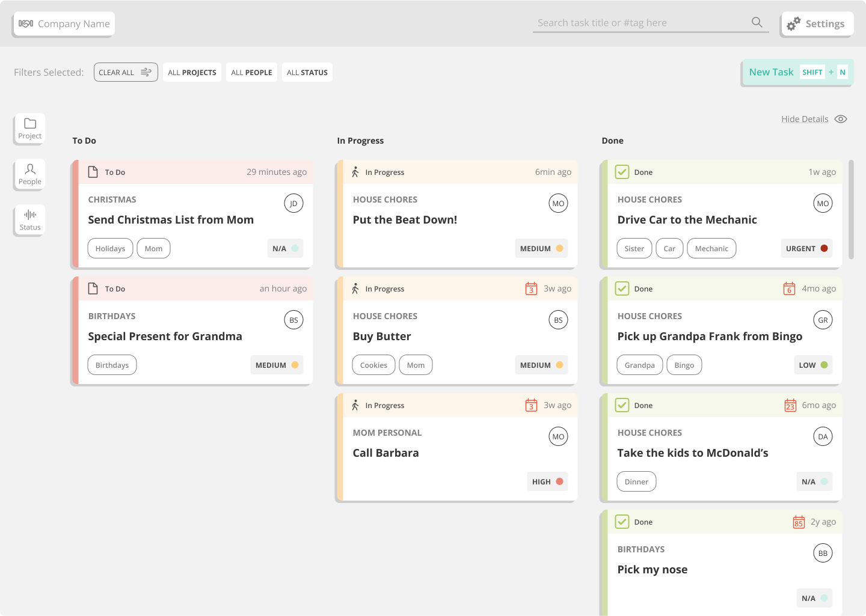The height and width of the screenshot is (616, 866).
Task: Click the Done column scrollbar
Action: 851,209
